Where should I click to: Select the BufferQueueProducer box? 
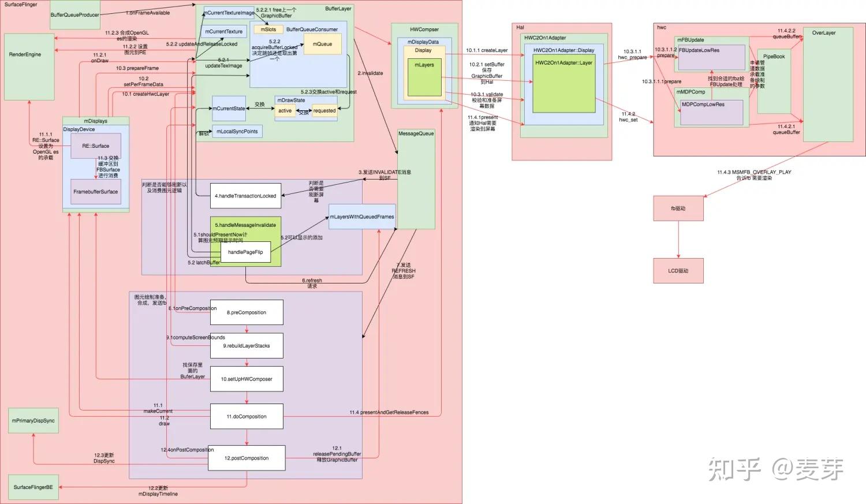75,14
